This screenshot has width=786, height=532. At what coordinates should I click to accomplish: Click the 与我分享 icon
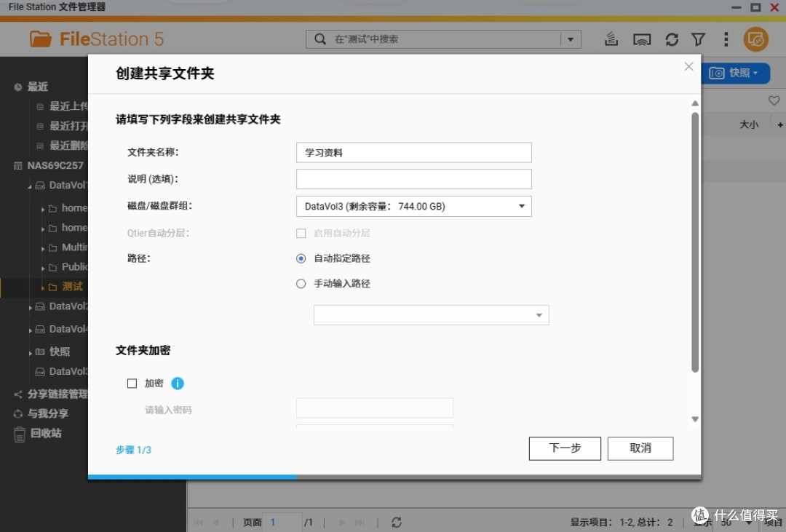(x=18, y=414)
